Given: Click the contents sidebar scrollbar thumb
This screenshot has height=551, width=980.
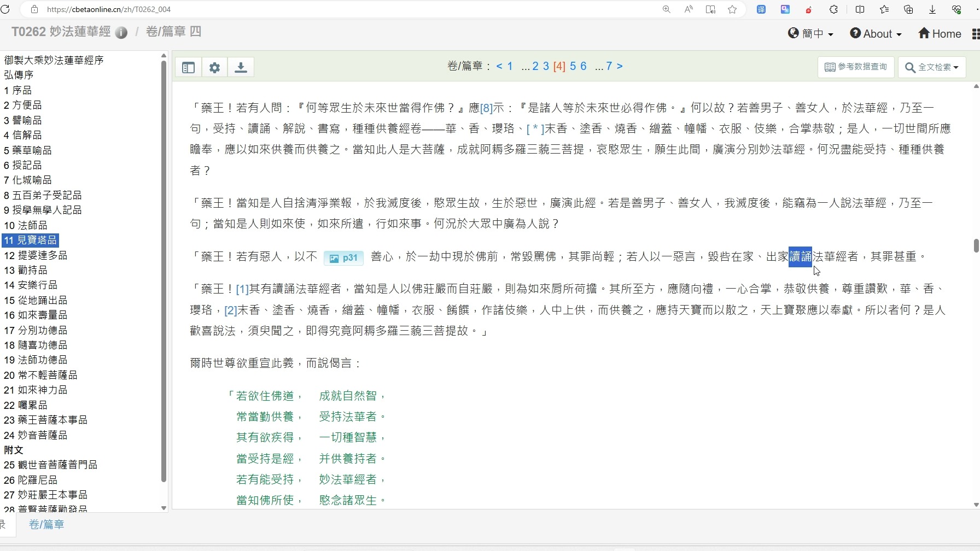Looking at the screenshot, I should tap(164, 272).
